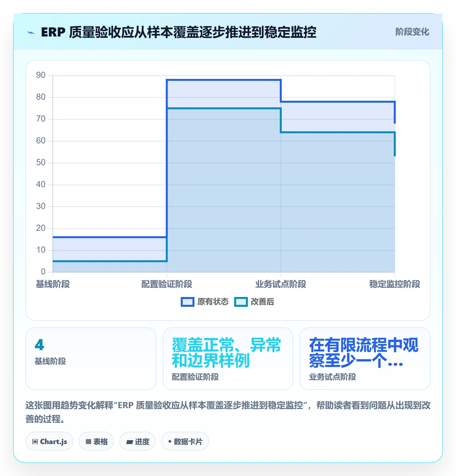Click the 表格 tag

click(x=96, y=441)
